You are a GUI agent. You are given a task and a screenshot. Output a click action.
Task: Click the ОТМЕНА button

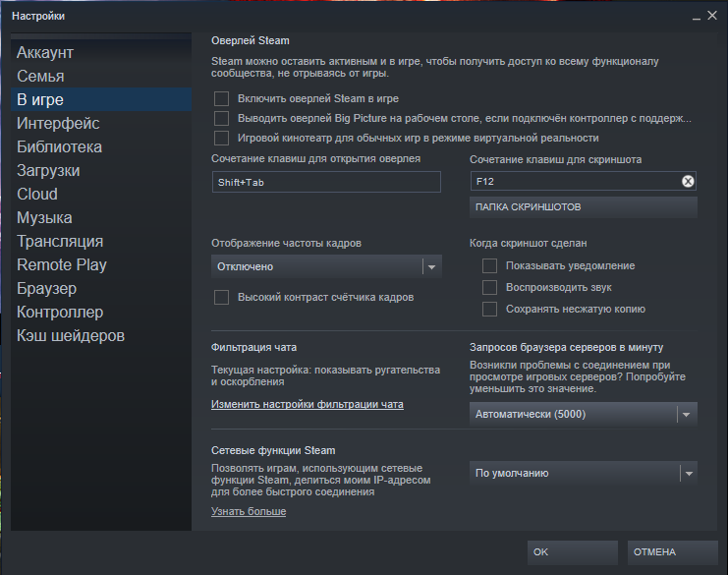(673, 552)
